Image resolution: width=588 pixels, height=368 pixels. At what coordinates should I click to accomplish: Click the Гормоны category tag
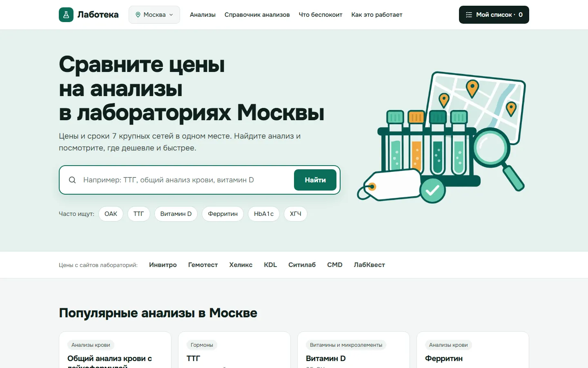point(202,345)
